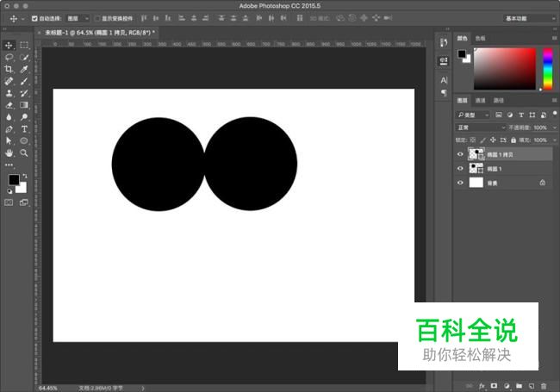Toggle the Auto-Select checkbox

click(x=34, y=18)
